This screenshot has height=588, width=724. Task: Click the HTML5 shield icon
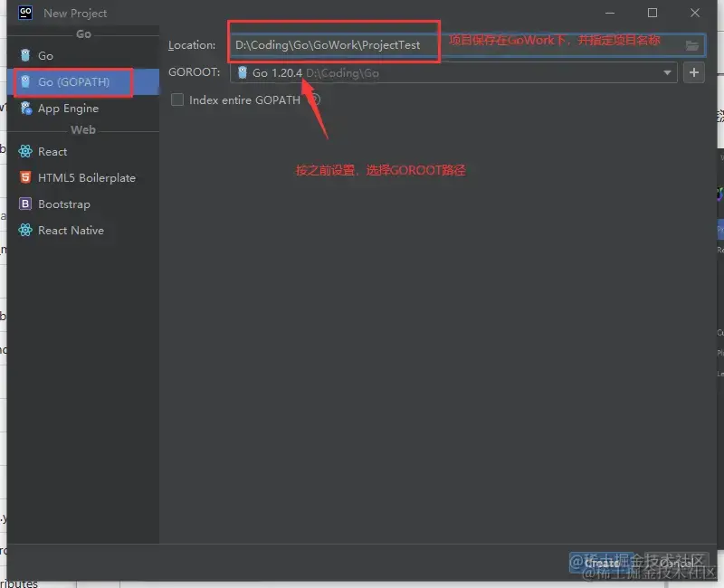pos(25,177)
